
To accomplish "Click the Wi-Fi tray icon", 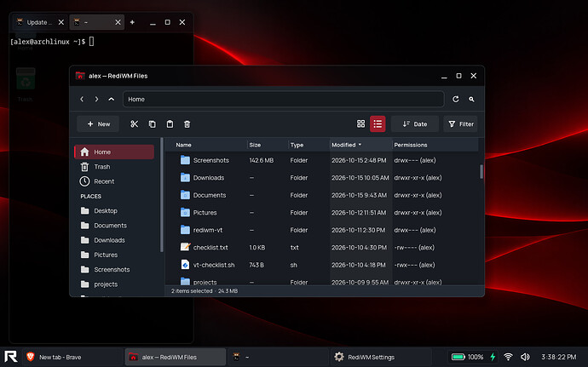I will pos(508,358).
